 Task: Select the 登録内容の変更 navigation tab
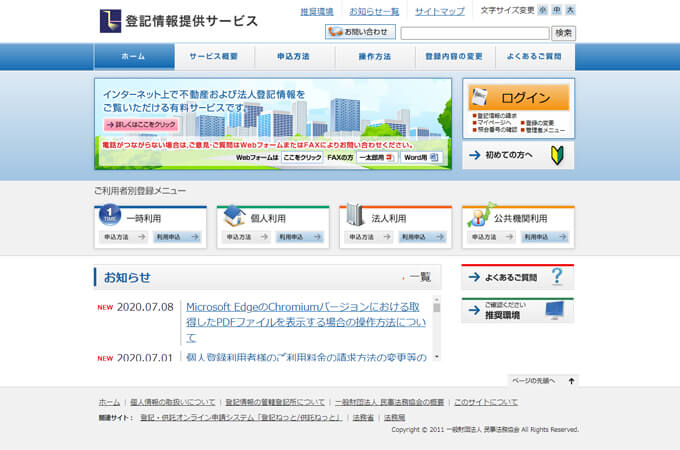click(454, 56)
